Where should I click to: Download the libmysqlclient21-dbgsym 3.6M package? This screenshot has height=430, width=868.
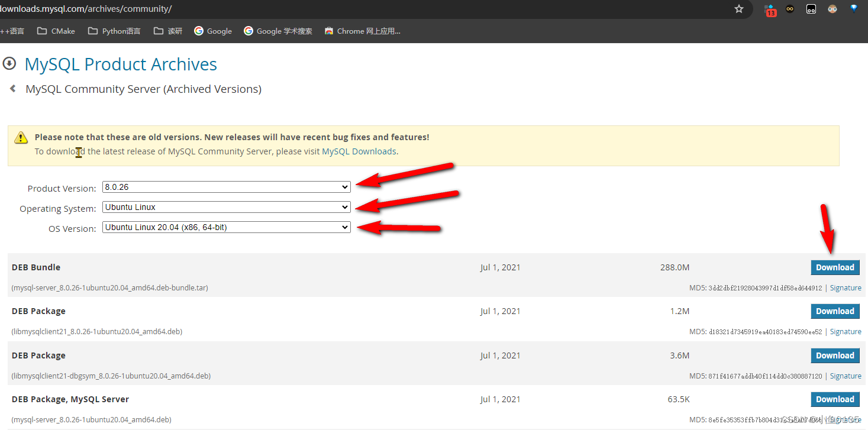point(835,355)
